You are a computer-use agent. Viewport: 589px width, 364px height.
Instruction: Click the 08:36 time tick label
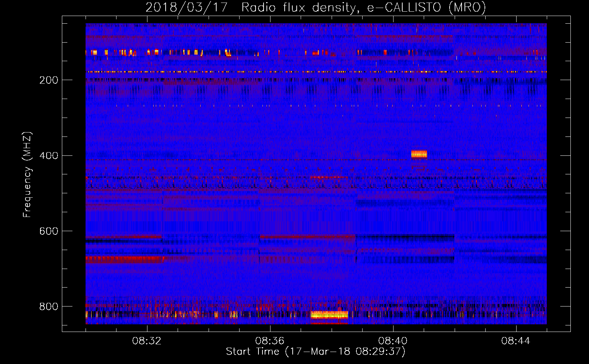pos(270,341)
